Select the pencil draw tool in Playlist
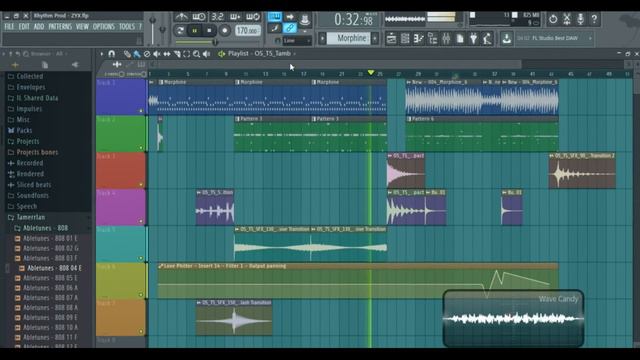The height and width of the screenshot is (360, 640). pyautogui.click(x=127, y=54)
